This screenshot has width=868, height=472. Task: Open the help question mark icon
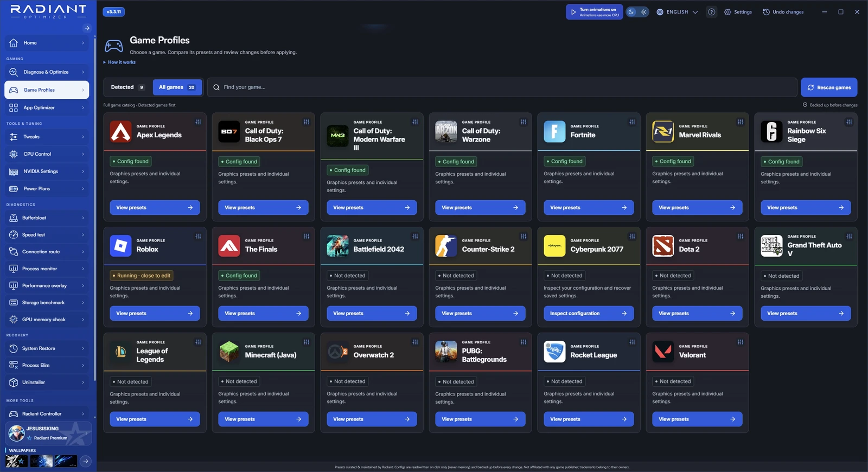(x=712, y=12)
